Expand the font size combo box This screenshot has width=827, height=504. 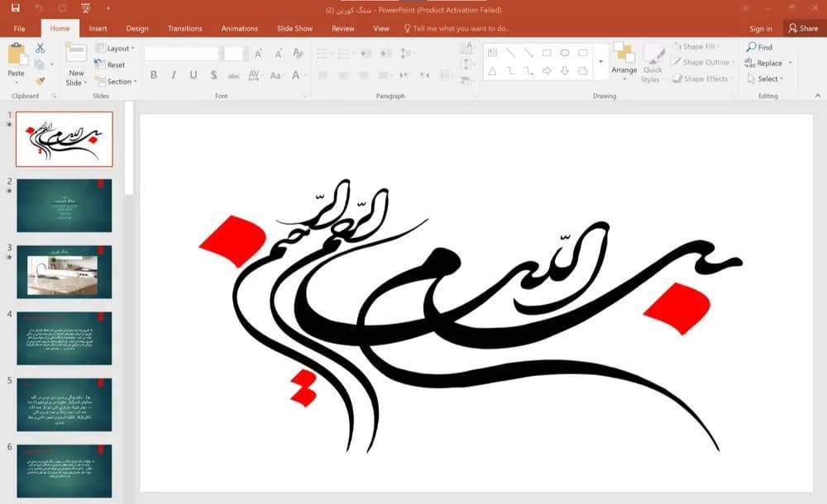pyautogui.click(x=245, y=53)
